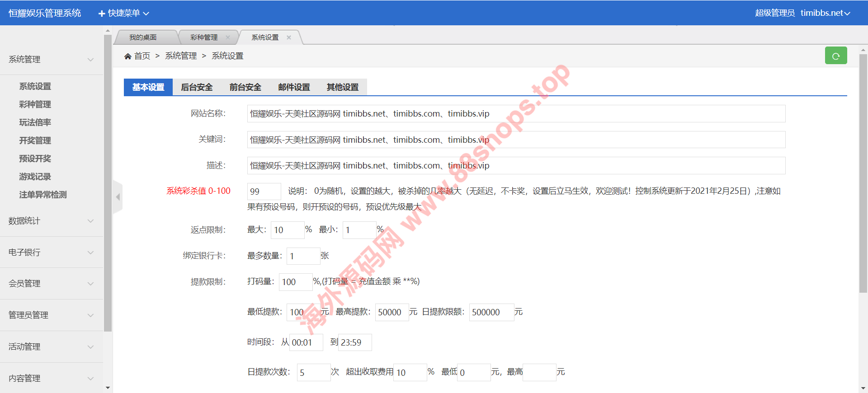Expand the 数据统计 sidebar section
Viewport: 868px width, 393px height.
(51, 221)
